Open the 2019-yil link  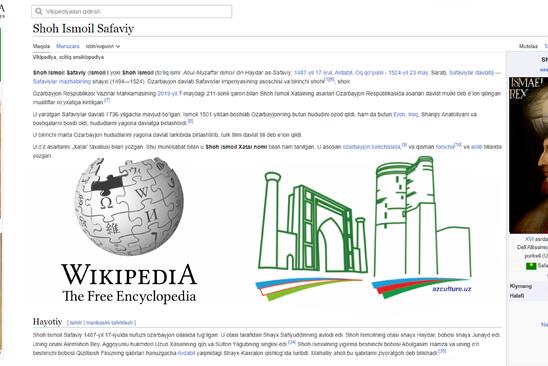tap(167, 94)
